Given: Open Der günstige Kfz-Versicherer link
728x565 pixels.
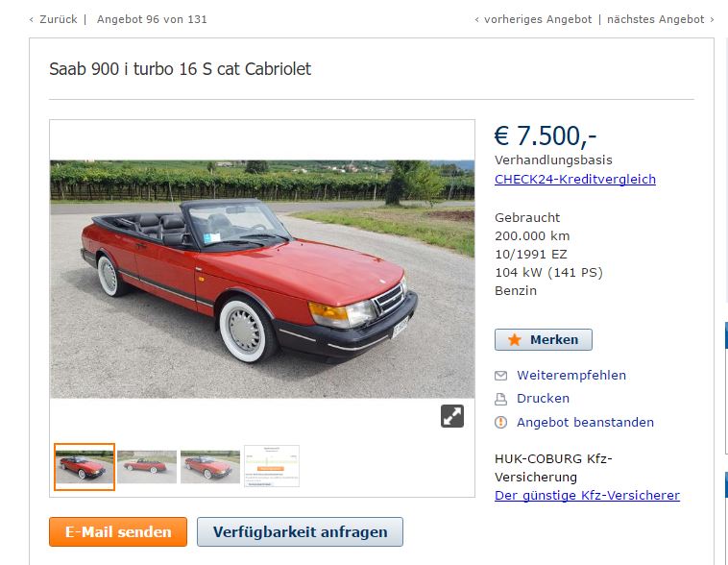Looking at the screenshot, I should pos(588,496).
